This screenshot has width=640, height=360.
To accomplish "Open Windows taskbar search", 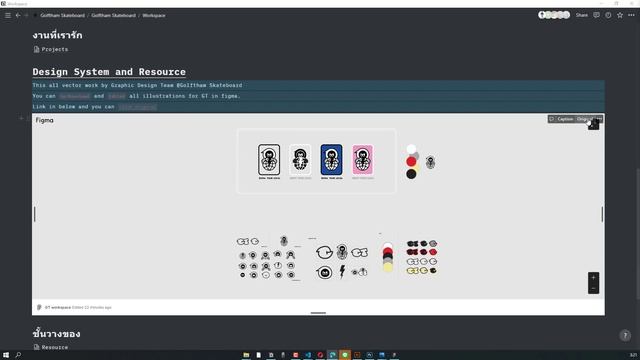I will point(18,355).
